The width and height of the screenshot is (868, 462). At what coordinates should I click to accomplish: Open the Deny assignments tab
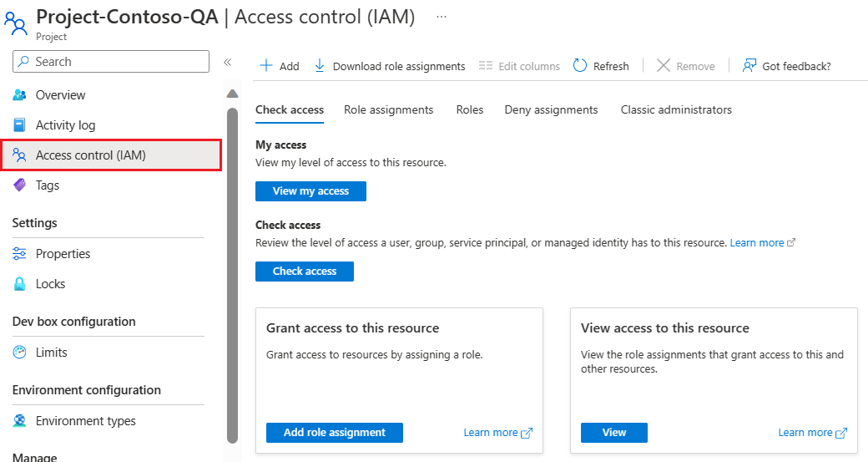click(x=551, y=109)
